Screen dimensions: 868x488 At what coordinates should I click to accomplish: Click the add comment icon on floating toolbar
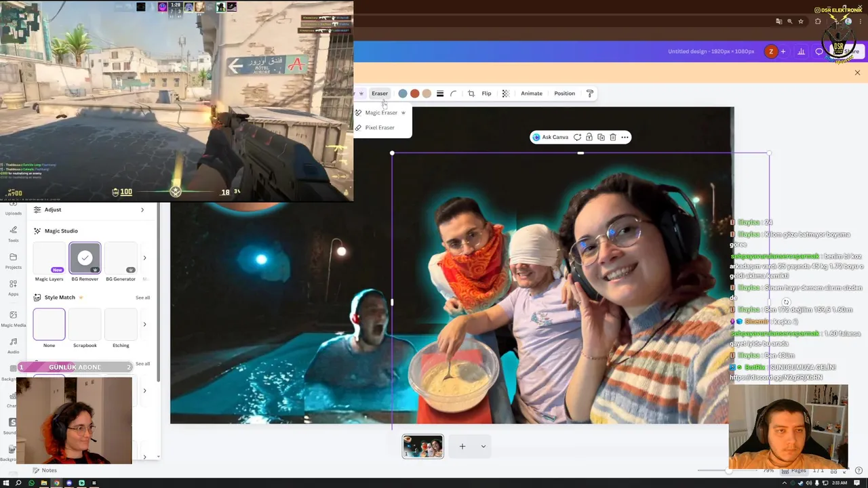click(577, 137)
